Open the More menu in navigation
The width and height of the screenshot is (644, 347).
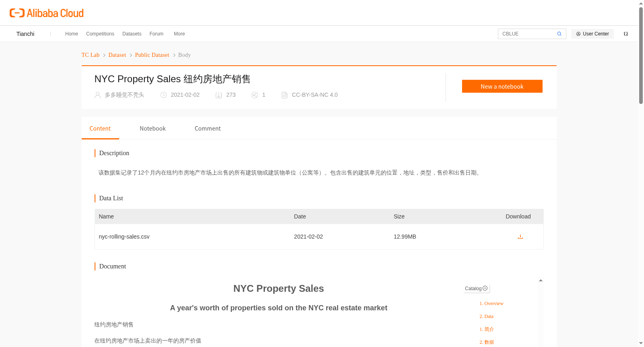click(x=179, y=34)
